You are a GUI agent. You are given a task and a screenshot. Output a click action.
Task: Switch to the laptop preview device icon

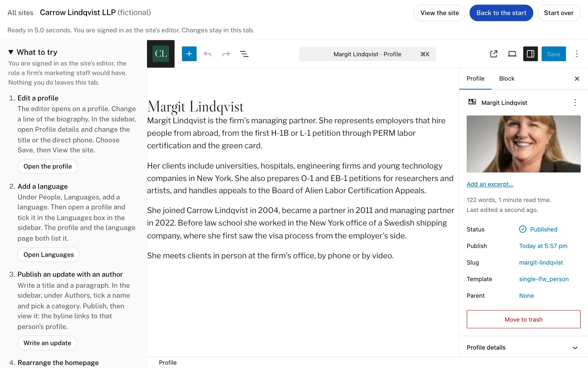pos(512,54)
